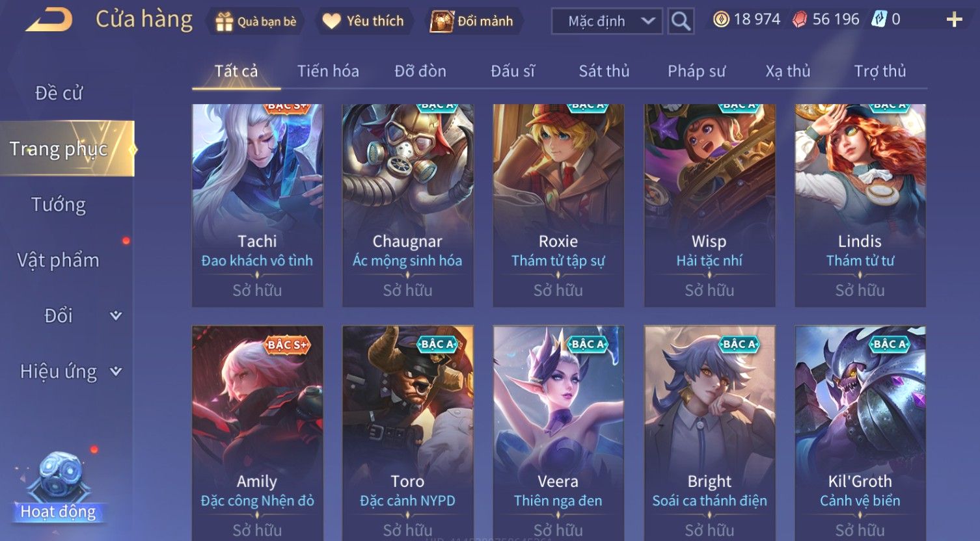
Task: Go back using the golden return arrow
Action: (49, 20)
